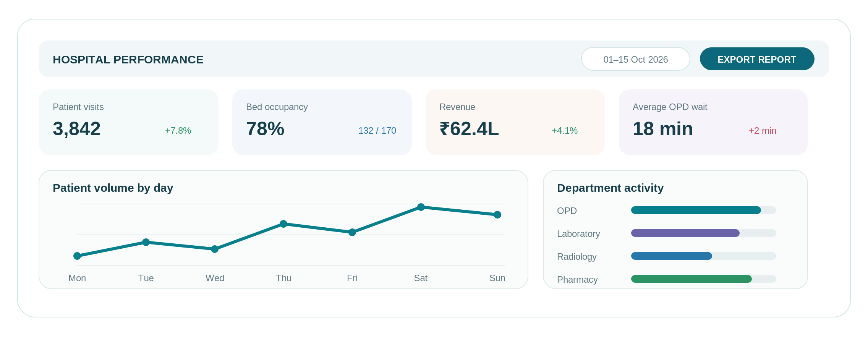Select the Thursday point on the line chart
The width and height of the screenshot is (868, 340).
pyautogui.click(x=283, y=224)
